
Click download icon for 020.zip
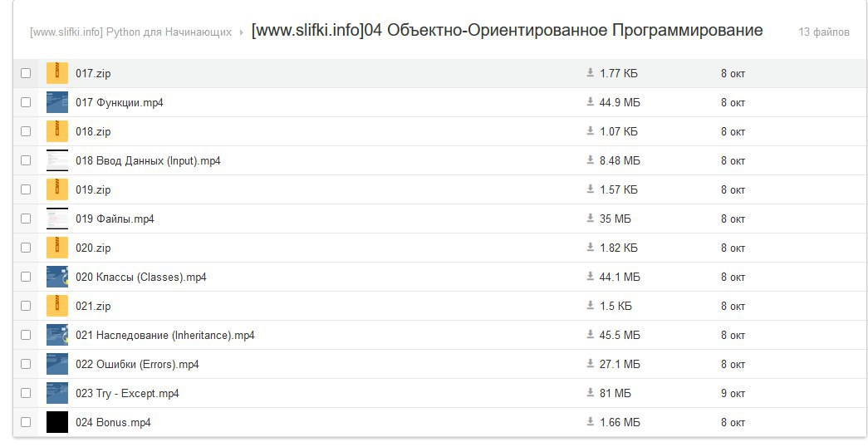(590, 247)
